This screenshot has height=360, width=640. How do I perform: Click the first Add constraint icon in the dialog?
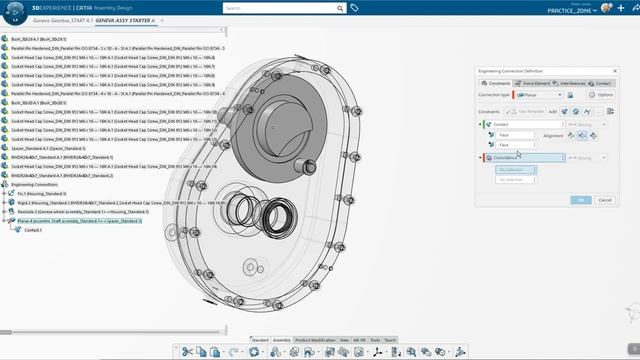[564, 112]
